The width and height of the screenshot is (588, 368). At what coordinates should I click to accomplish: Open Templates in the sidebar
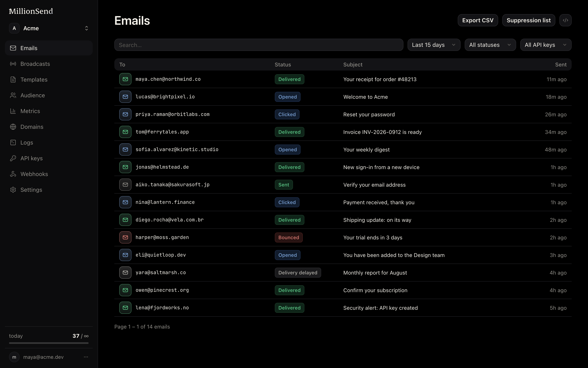point(49,80)
